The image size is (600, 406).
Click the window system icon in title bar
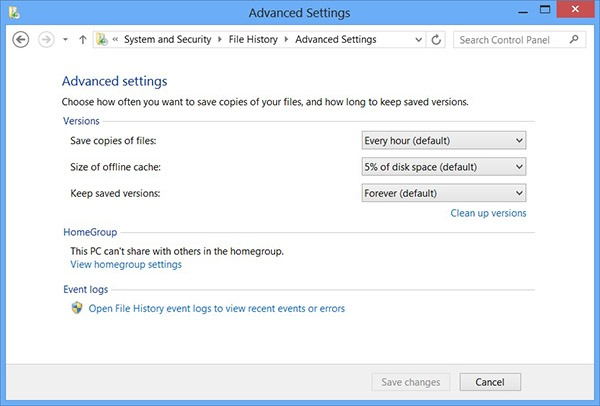coord(12,12)
